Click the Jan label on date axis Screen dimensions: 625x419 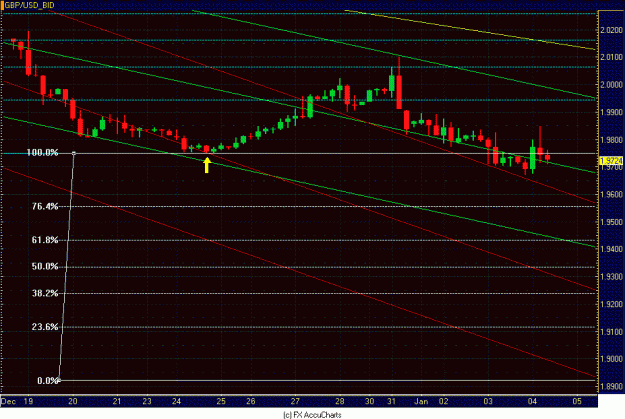coord(421,401)
